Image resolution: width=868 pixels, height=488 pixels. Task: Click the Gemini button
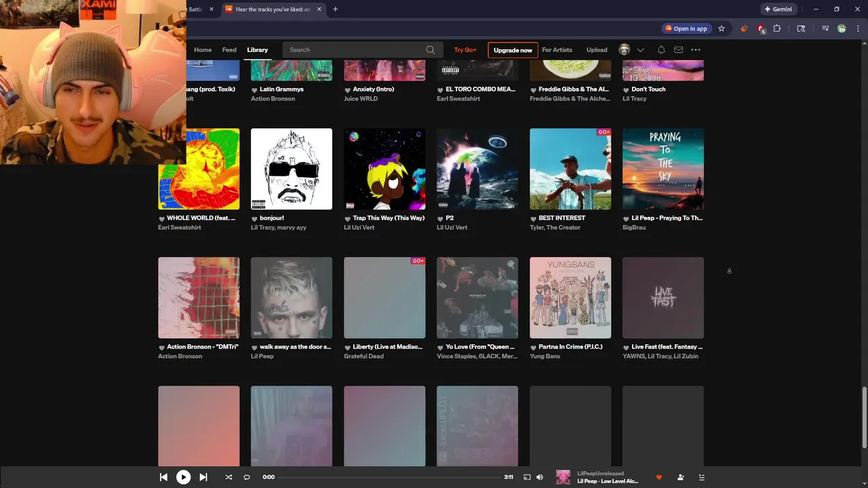(778, 9)
